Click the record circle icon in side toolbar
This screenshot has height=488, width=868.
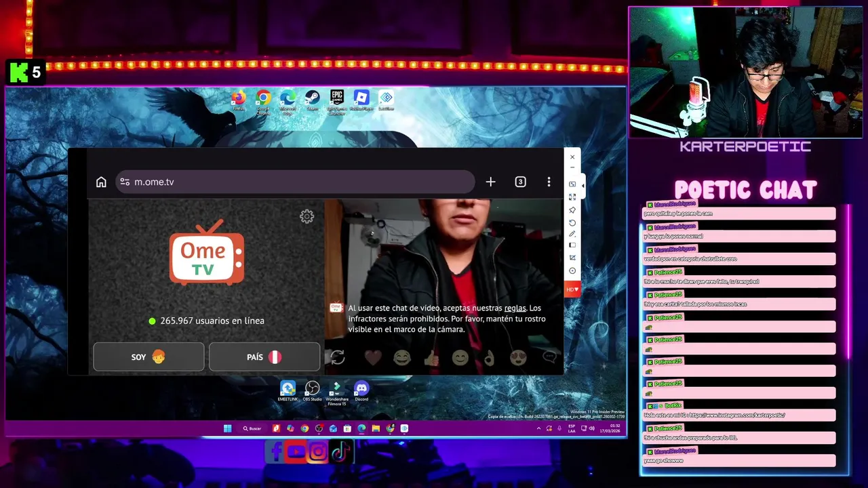point(572,270)
